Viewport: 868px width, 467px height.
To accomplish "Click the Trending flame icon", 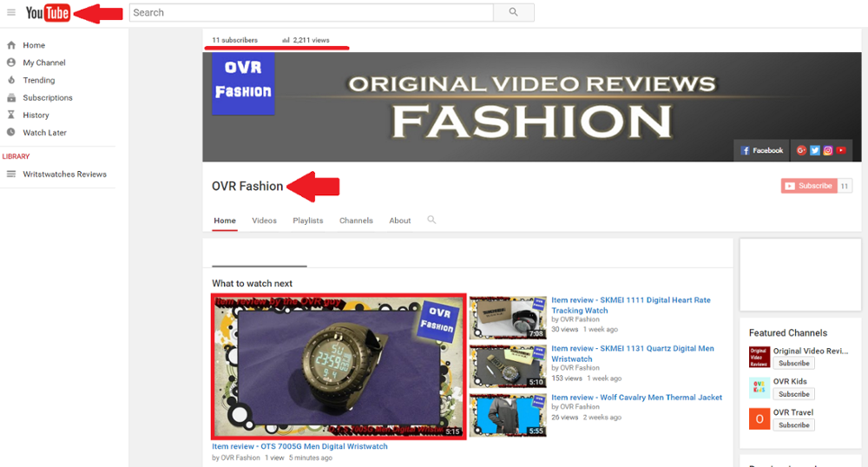I will point(11,80).
